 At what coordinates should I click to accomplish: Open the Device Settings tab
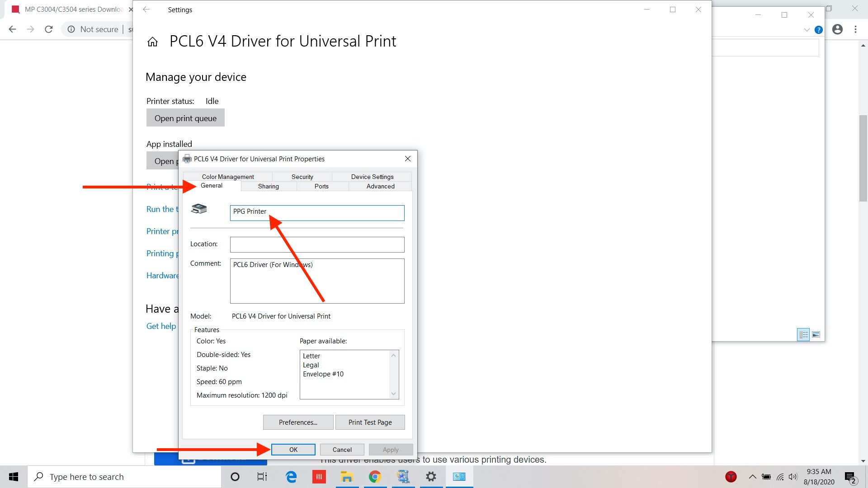coord(372,177)
